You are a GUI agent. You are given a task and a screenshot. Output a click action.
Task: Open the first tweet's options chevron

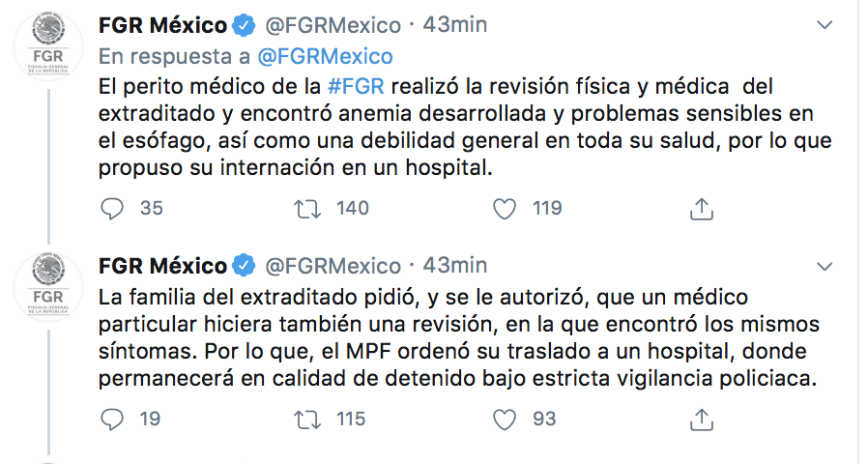click(x=824, y=24)
